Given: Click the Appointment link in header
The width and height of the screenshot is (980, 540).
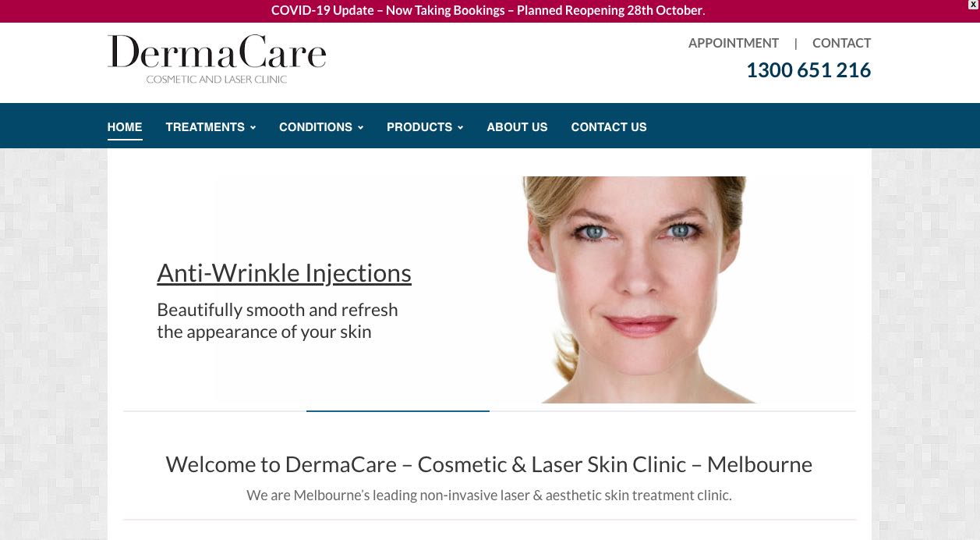Looking at the screenshot, I should pos(734,43).
